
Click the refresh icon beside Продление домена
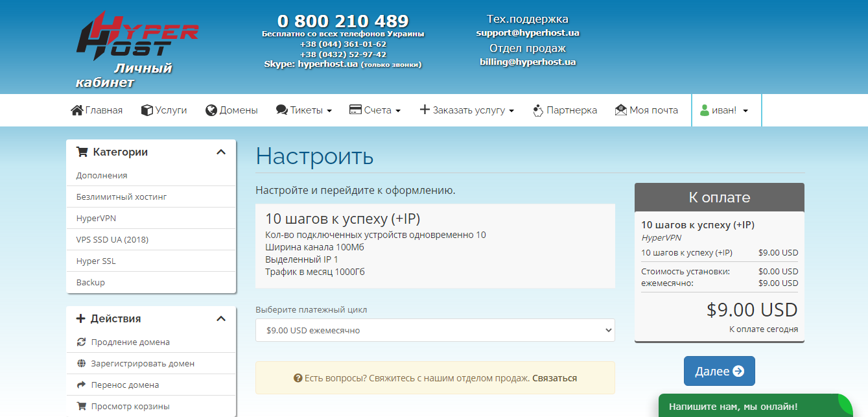tap(81, 342)
